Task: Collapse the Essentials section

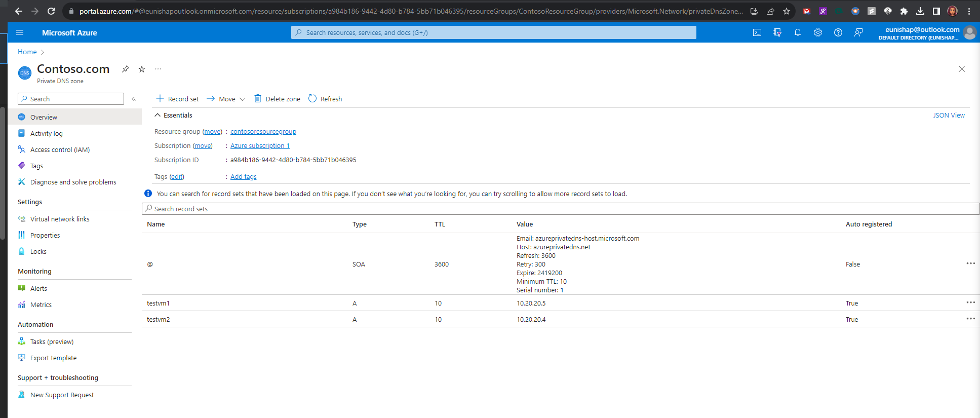Action: (x=158, y=116)
